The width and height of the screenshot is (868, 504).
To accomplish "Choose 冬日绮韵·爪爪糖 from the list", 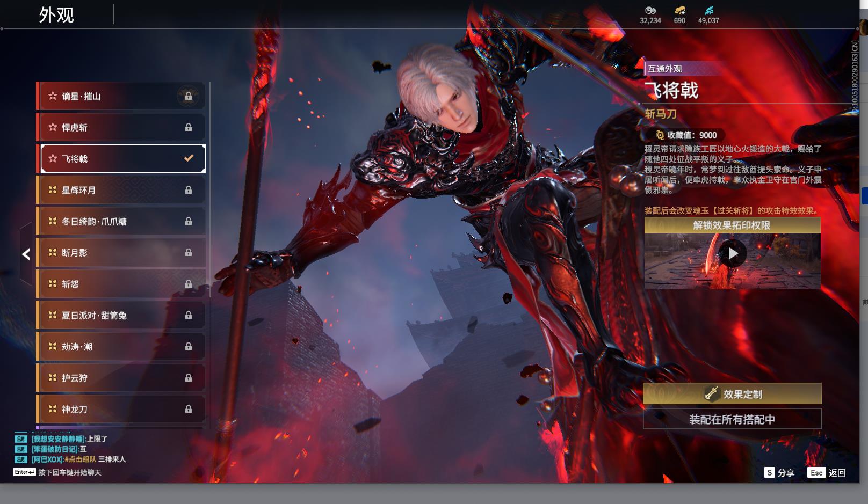I will pyautogui.click(x=121, y=221).
